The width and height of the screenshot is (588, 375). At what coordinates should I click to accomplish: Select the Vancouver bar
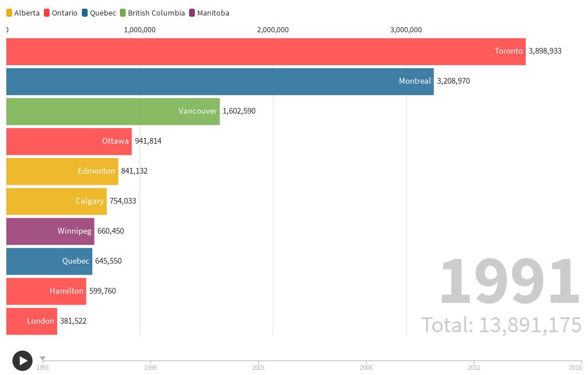110,111
